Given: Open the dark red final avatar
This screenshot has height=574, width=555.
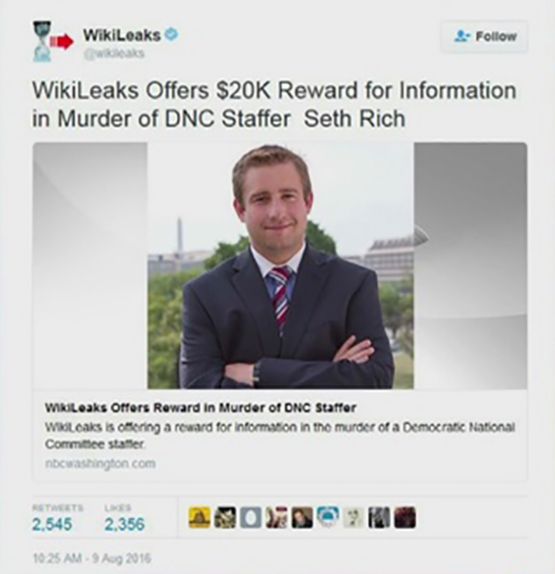Looking at the screenshot, I should (x=405, y=518).
